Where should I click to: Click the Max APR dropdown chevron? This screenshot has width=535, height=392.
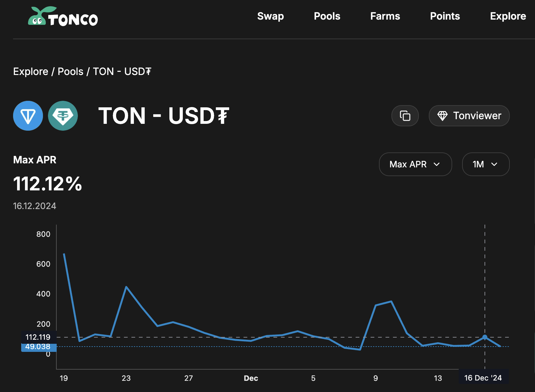(x=437, y=164)
